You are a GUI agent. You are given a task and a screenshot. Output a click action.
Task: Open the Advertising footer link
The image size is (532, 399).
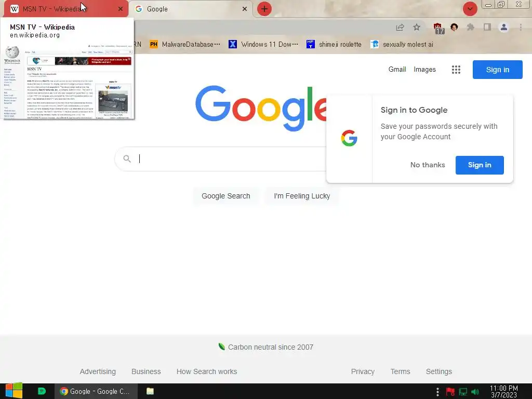98,371
